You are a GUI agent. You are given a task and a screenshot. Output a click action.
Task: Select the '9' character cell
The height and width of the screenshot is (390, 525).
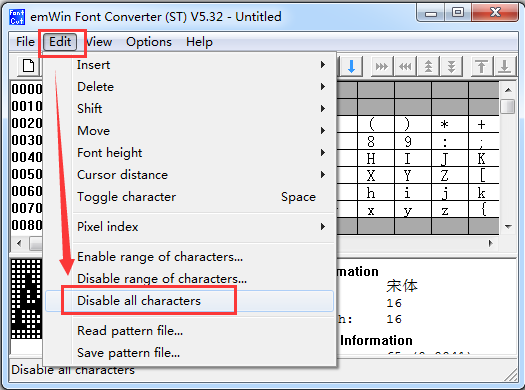pos(413,142)
